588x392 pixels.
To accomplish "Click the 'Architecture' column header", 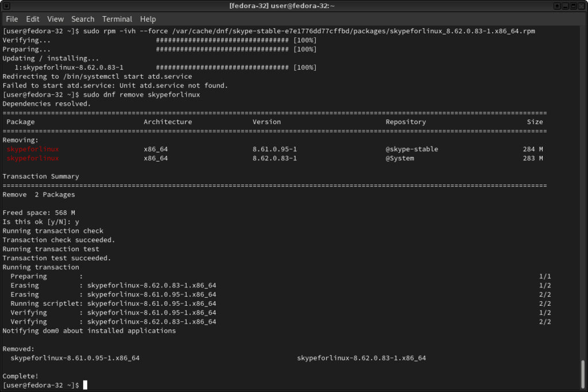I will coord(168,122).
